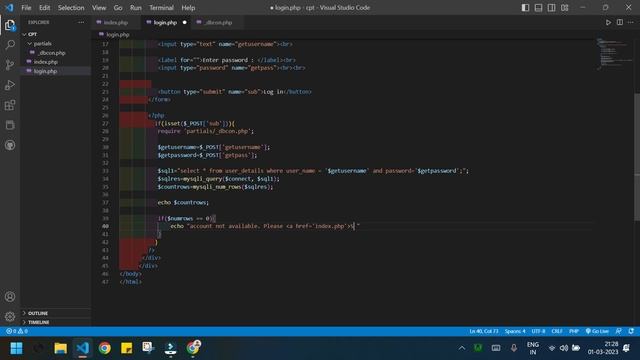
Task: Open Customize Layout icon
Action: [x=564, y=8]
